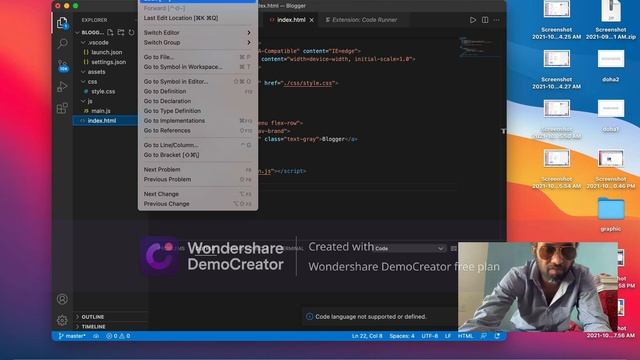Open the Search view in activity bar
Image resolution: width=640 pixels, height=360 pixels.
(62, 43)
